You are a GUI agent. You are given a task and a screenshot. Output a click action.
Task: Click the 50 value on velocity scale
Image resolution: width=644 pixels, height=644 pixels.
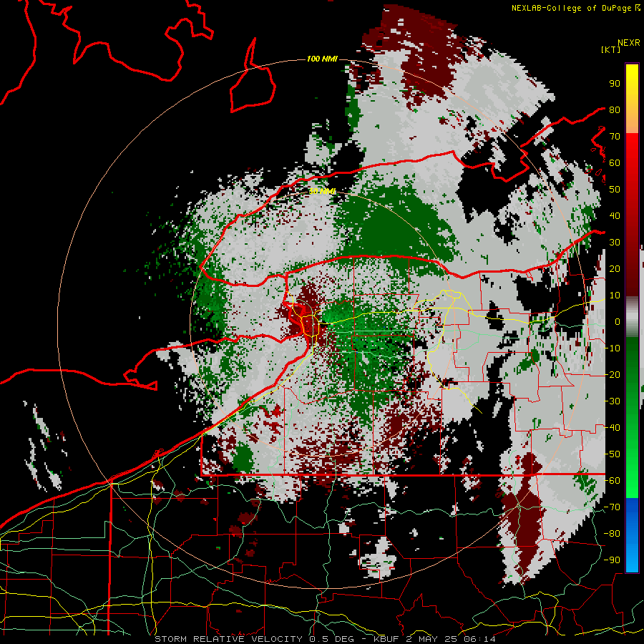pos(615,190)
